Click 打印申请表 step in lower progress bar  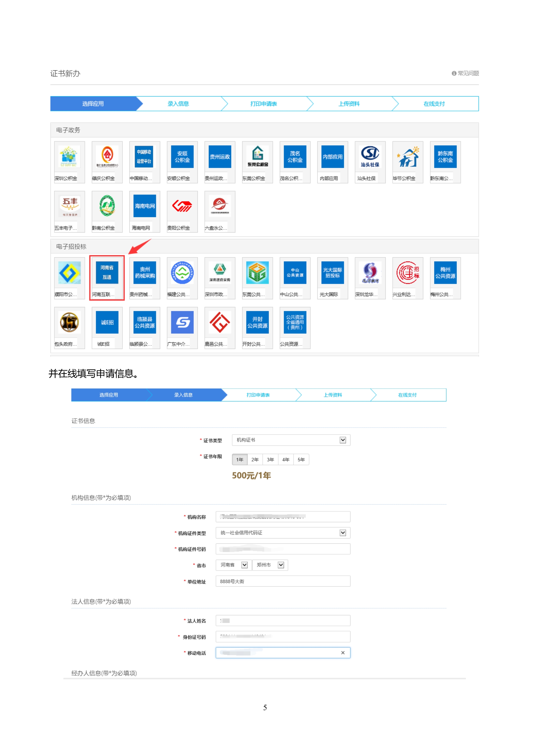(258, 395)
